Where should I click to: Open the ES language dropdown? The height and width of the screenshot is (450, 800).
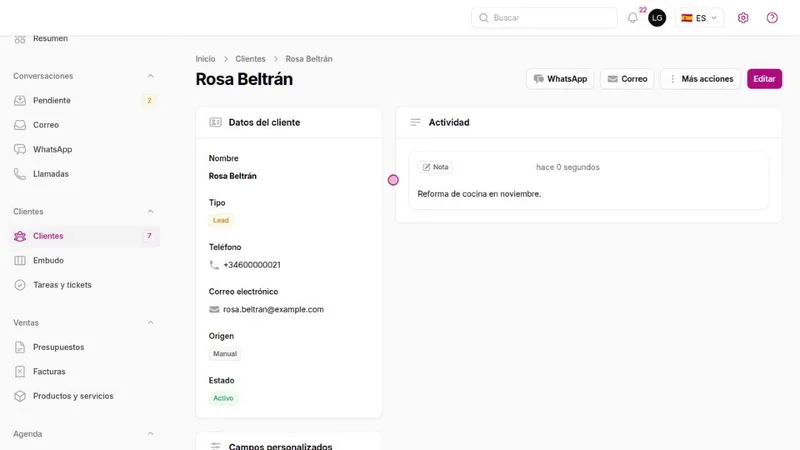(x=699, y=18)
